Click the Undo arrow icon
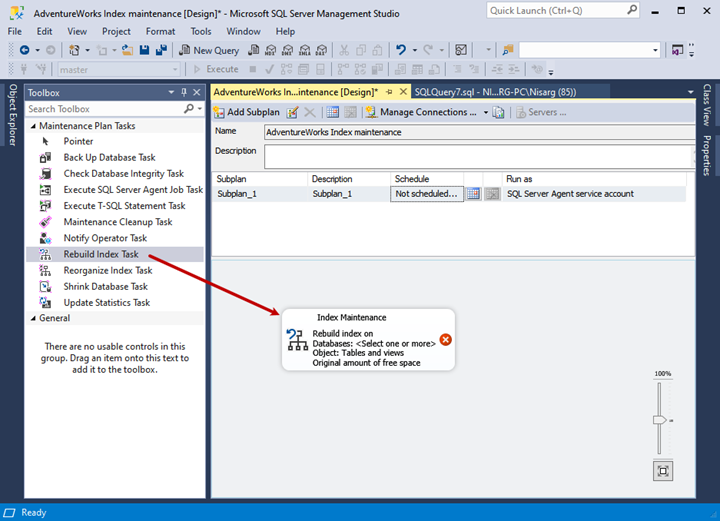720x521 pixels. (401, 50)
